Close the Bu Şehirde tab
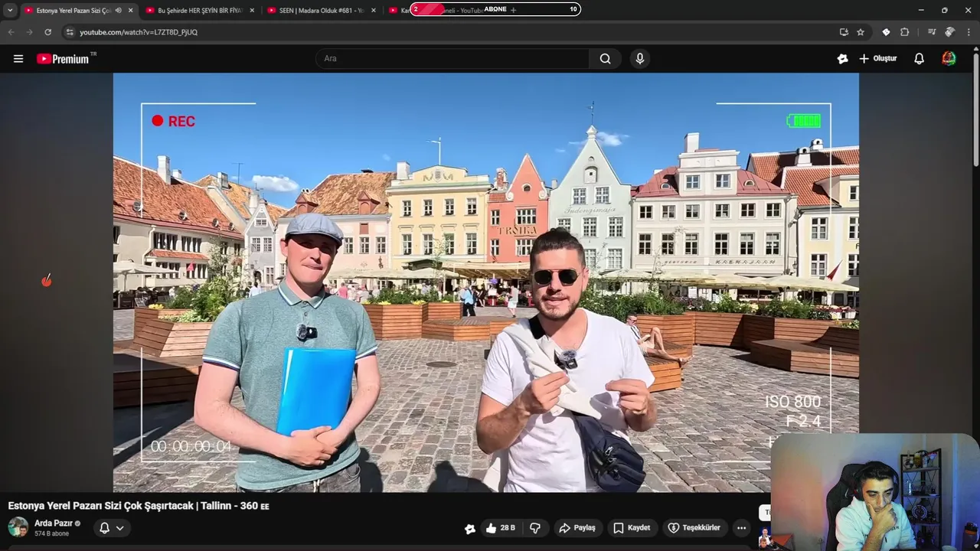980x551 pixels. point(252,10)
